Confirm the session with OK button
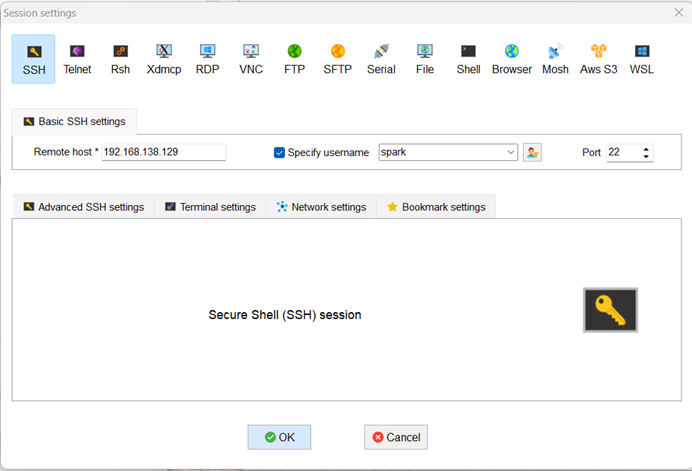Screen dimensions: 692x471 tap(279, 437)
